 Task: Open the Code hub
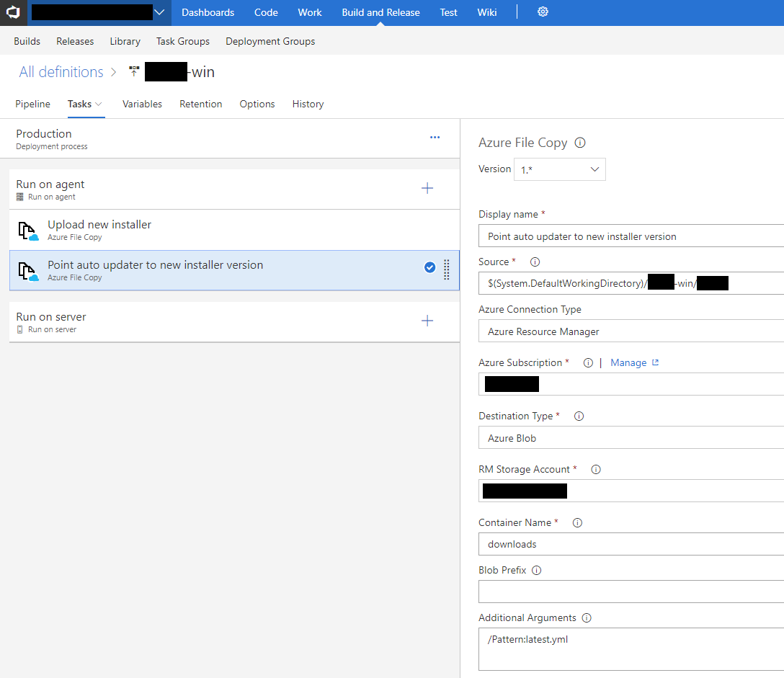pyautogui.click(x=266, y=12)
